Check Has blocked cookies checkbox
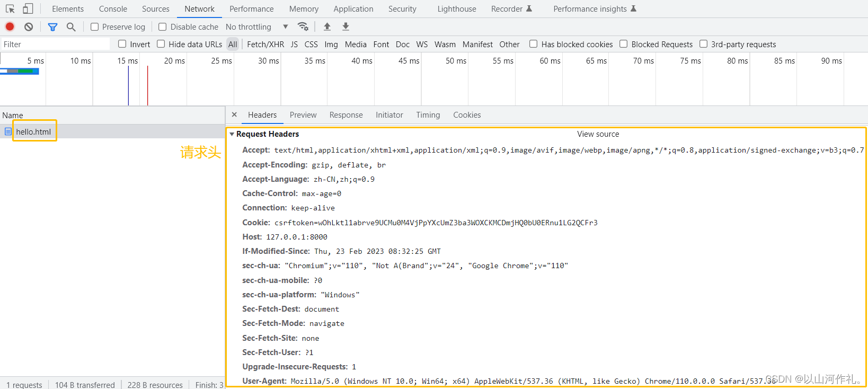Screen dimensions: 868x389 (x=534, y=44)
